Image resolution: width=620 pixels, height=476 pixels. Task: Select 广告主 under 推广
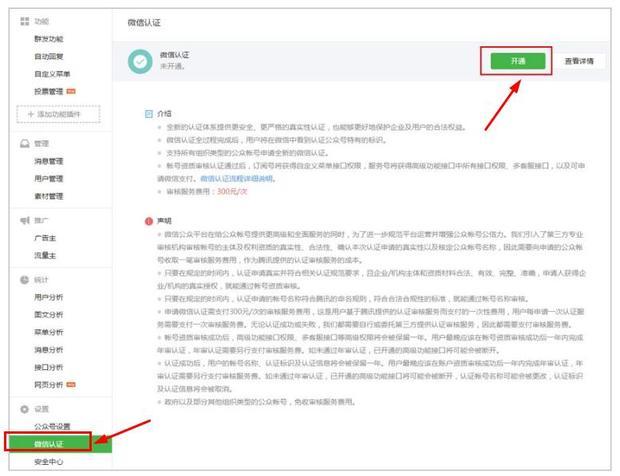pyautogui.click(x=45, y=238)
